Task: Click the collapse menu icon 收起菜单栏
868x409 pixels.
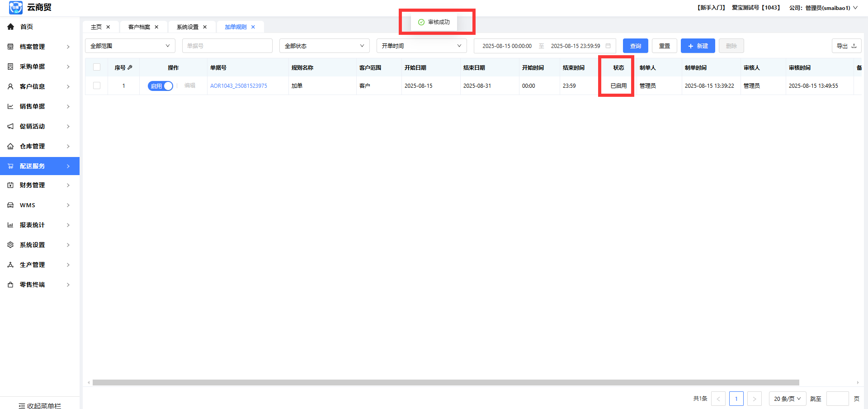Action: pos(22,406)
